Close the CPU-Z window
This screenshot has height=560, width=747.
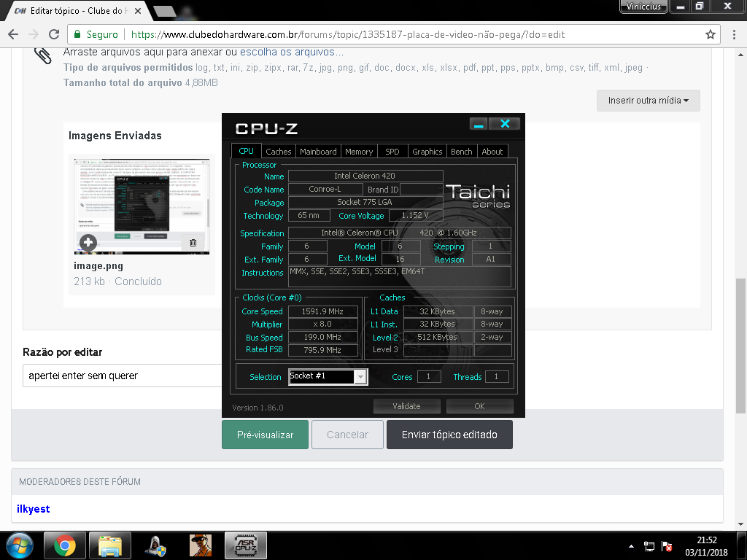(x=505, y=124)
